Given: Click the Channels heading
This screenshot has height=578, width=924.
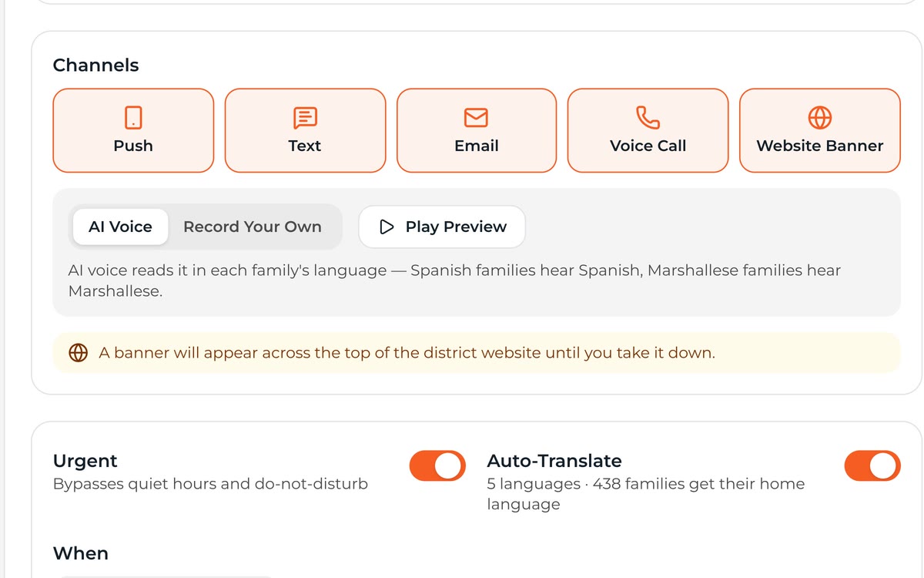Looking at the screenshot, I should coord(95,66).
